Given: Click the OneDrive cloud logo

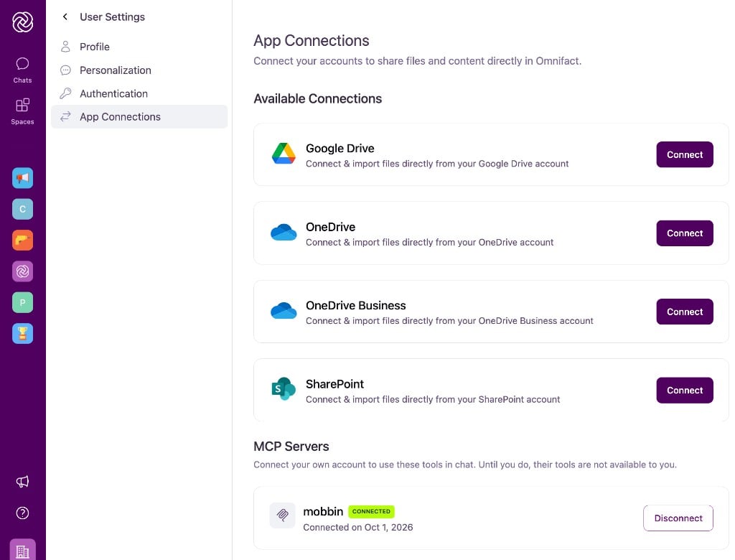Looking at the screenshot, I should (x=284, y=232).
